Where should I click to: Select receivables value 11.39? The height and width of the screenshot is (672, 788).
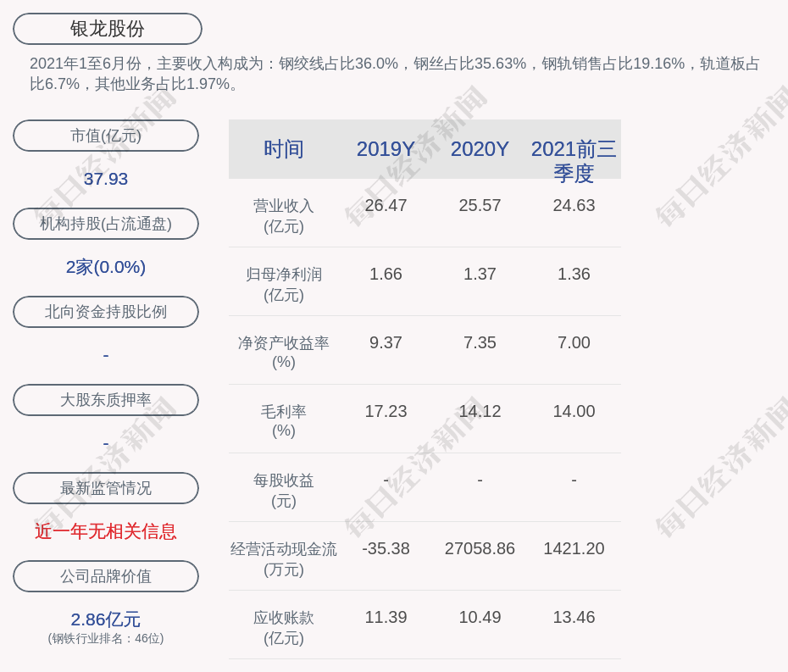coord(386,617)
